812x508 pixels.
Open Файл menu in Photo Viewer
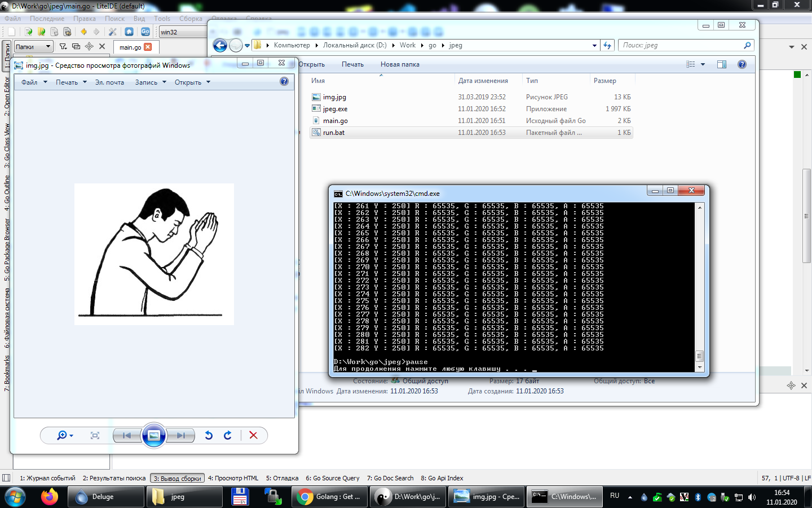click(34, 82)
